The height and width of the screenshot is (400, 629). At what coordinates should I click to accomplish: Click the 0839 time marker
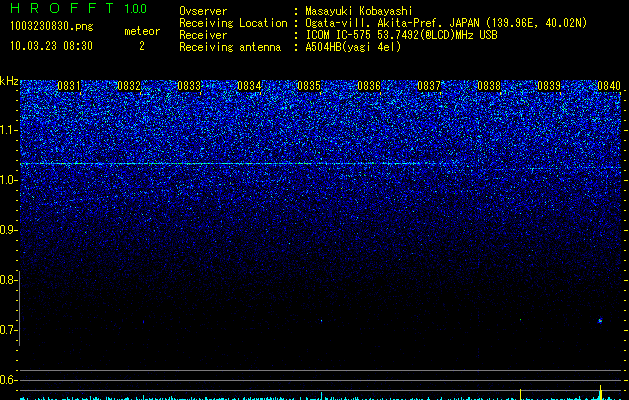point(549,86)
